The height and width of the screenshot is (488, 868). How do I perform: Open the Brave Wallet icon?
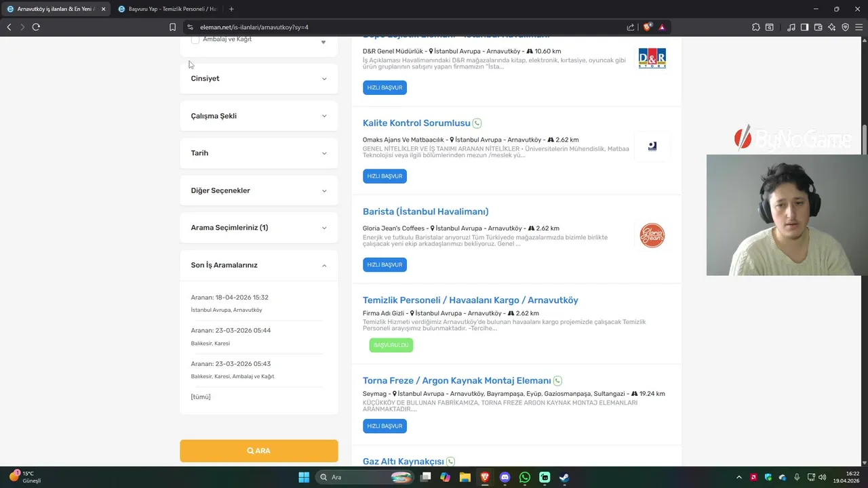click(818, 27)
